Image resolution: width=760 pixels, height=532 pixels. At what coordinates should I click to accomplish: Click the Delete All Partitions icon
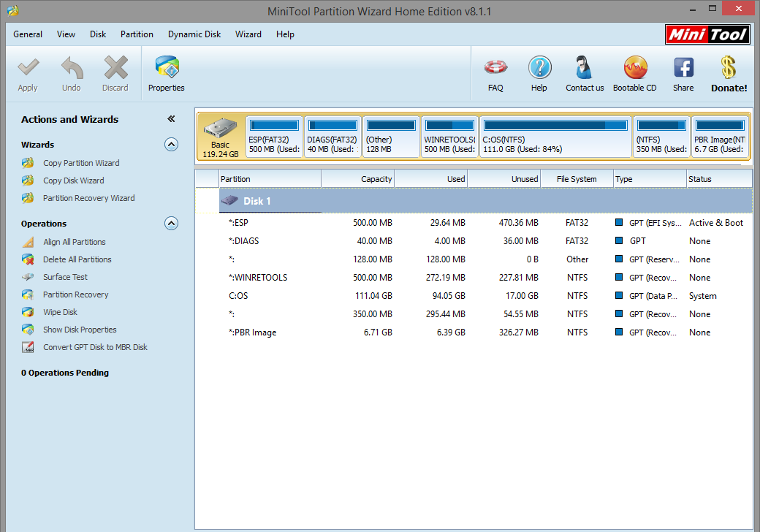click(x=28, y=259)
